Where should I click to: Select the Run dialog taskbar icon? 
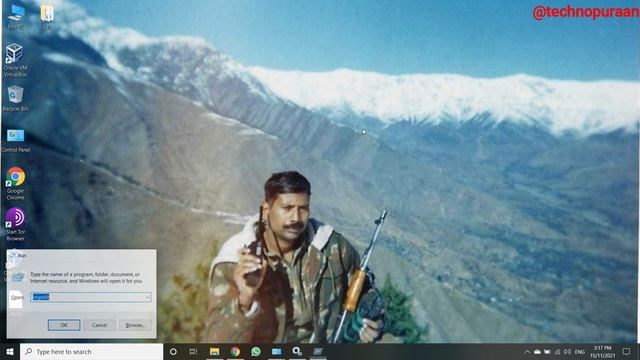click(x=318, y=351)
